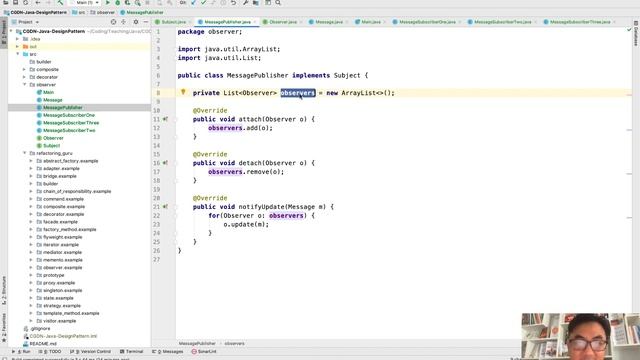The height and width of the screenshot is (360, 640).
Task: Collapse the src folder
Action: [x=18, y=54]
